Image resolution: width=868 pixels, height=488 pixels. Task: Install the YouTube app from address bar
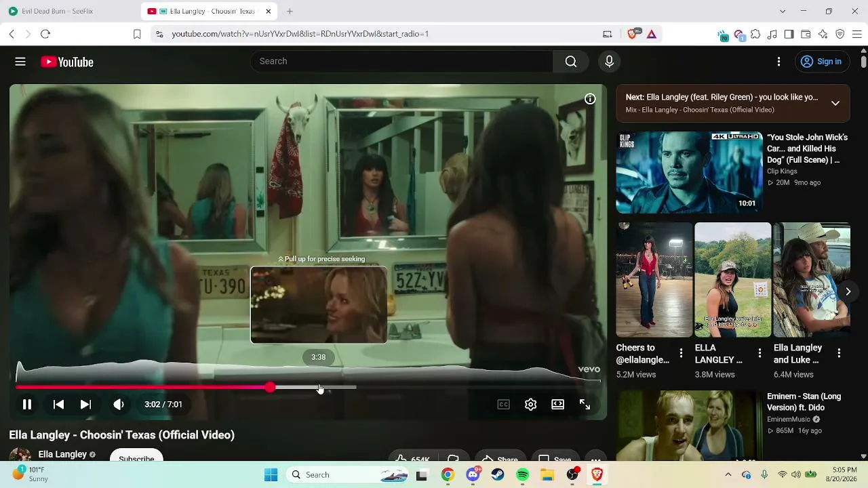click(607, 34)
